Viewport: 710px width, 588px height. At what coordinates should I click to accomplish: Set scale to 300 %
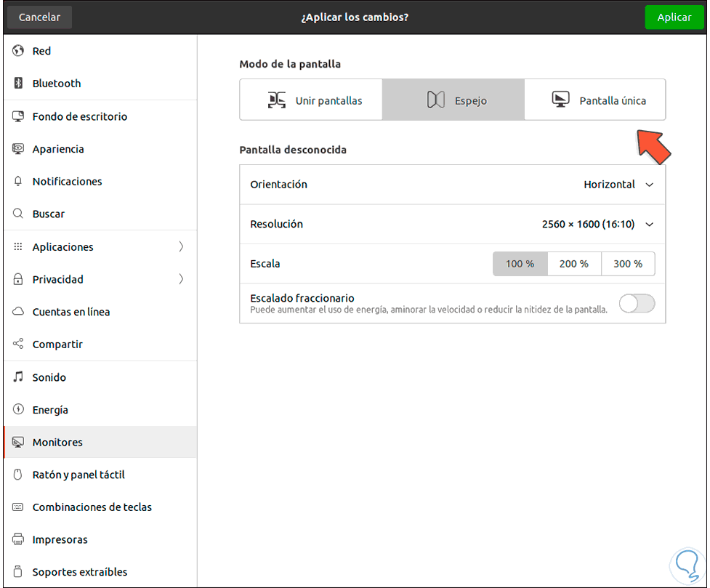tap(628, 264)
